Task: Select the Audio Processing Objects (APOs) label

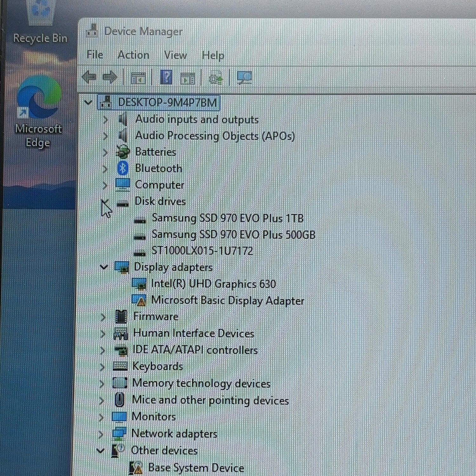Action: [215, 136]
